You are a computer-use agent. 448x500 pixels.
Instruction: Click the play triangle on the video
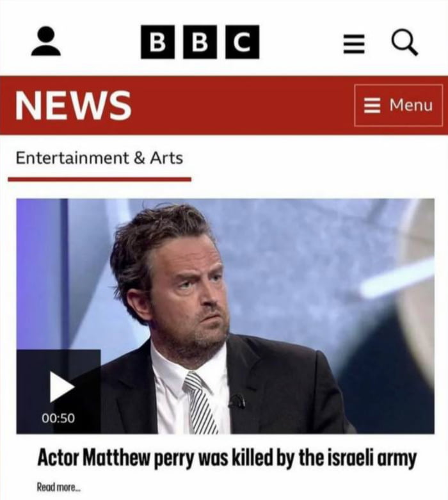[62, 387]
